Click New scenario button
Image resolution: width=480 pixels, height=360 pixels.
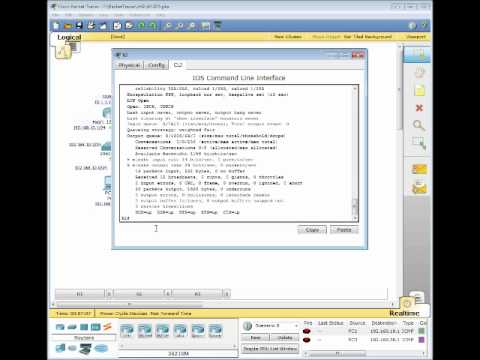[255, 338]
